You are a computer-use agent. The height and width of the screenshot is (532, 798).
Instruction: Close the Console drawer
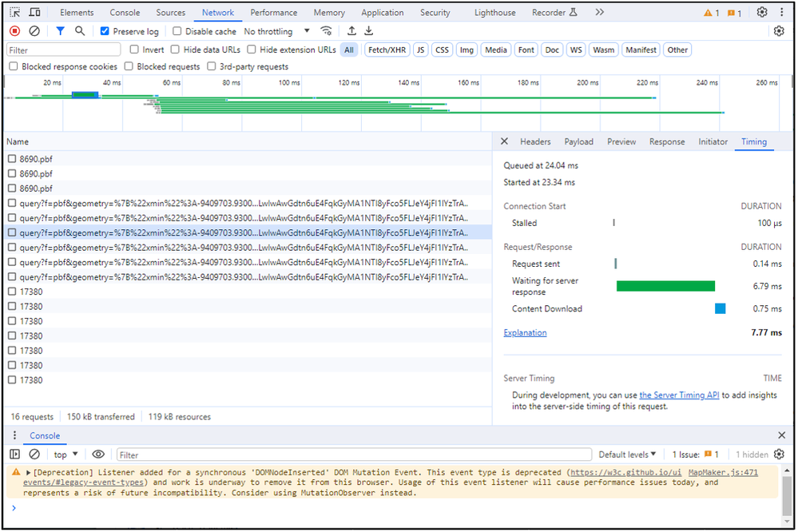(x=782, y=435)
